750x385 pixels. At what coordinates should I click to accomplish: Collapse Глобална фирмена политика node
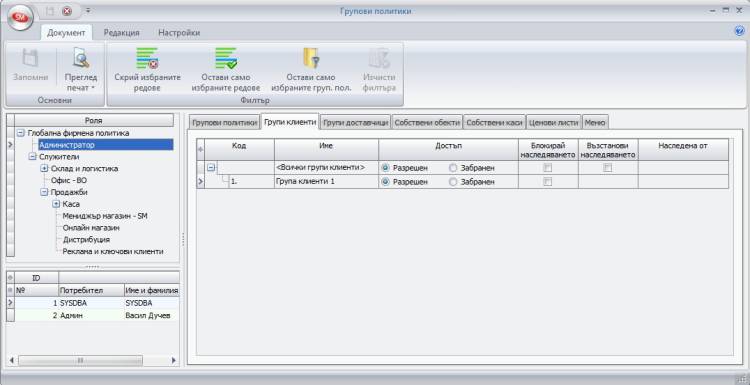(21, 133)
